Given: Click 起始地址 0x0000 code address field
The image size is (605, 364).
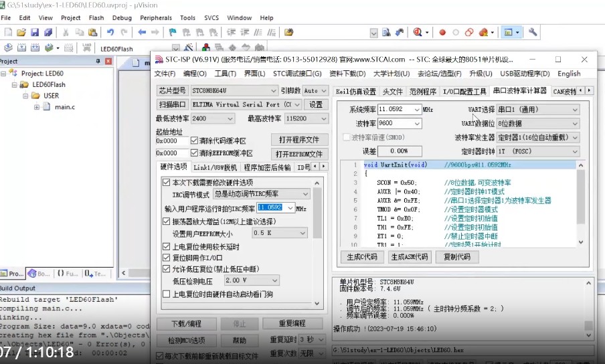Looking at the screenshot, I should [172, 141].
